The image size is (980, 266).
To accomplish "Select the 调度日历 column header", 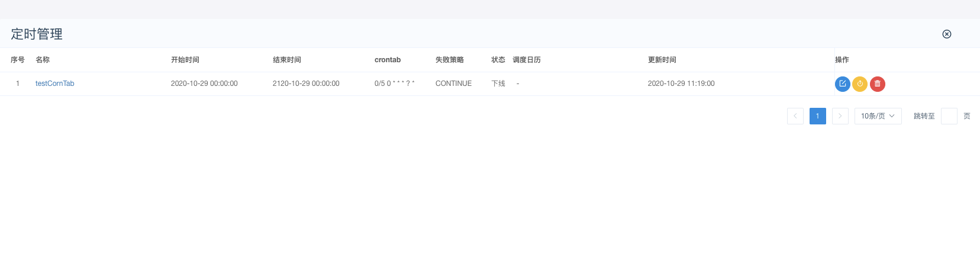I will pyautogui.click(x=527, y=60).
